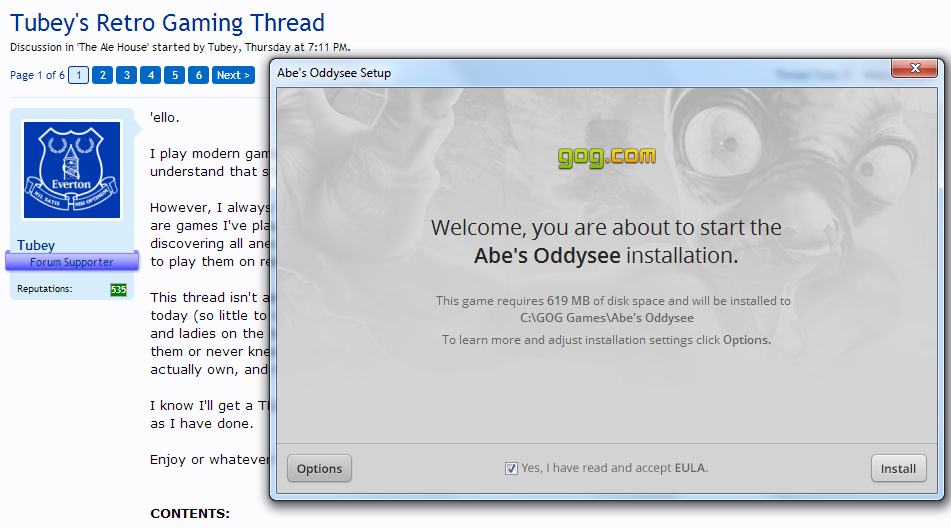Toggle the accept EULA checkbox

tap(511, 468)
